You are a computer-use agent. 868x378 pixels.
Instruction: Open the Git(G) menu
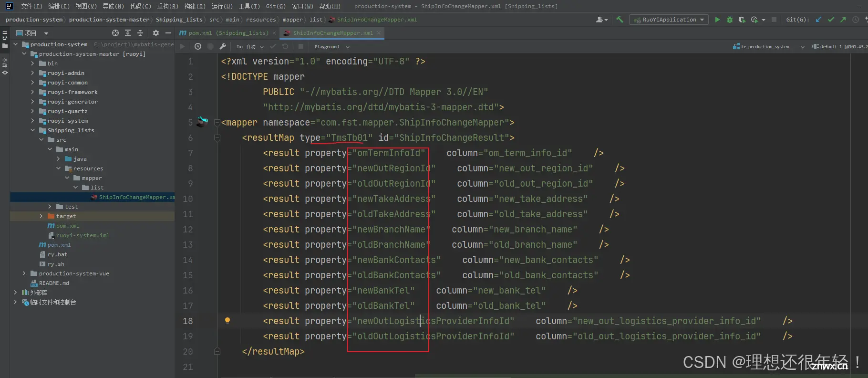click(276, 6)
